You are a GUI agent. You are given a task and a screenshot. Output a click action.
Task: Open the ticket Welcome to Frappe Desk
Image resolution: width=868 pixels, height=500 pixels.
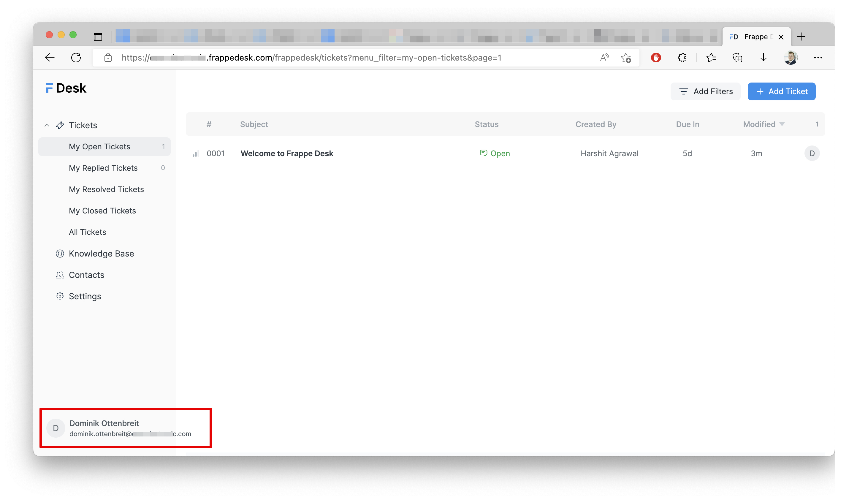coord(287,153)
